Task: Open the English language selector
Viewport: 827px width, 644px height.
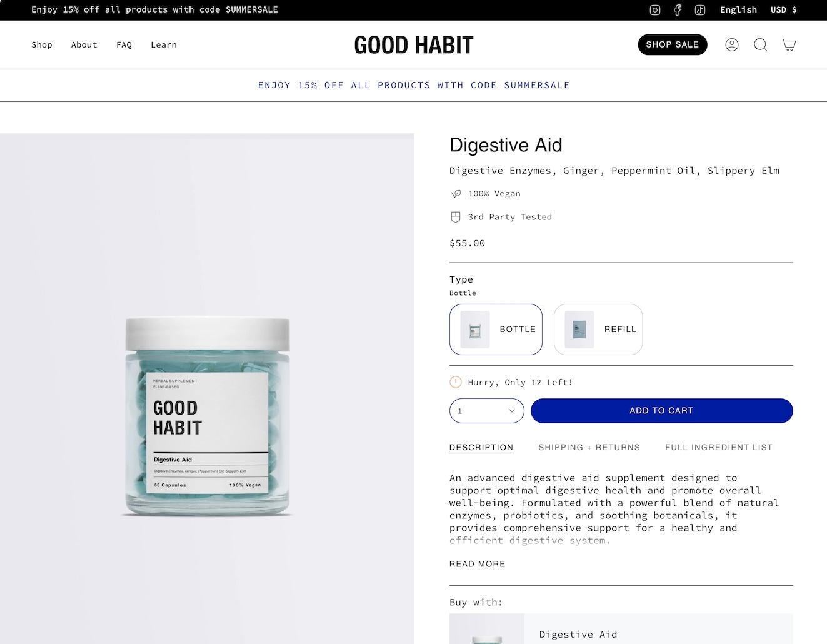Action: 738,10
